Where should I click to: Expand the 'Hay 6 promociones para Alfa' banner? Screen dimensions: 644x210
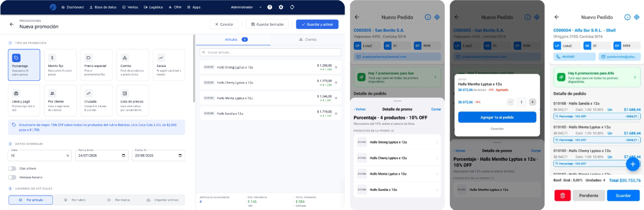coord(597,77)
